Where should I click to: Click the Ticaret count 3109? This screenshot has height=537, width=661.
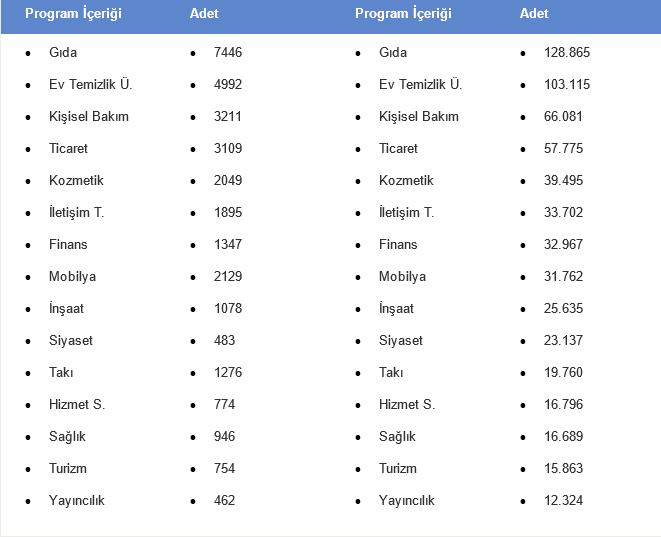(227, 148)
